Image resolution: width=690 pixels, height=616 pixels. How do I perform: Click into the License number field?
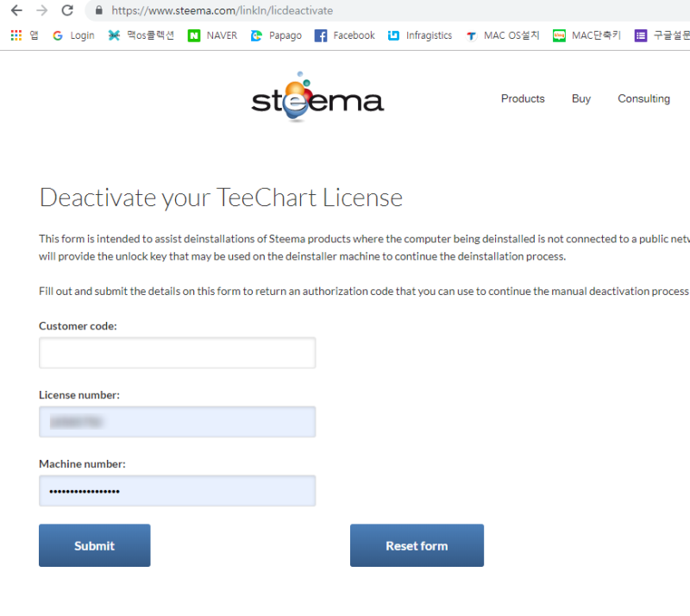click(177, 422)
